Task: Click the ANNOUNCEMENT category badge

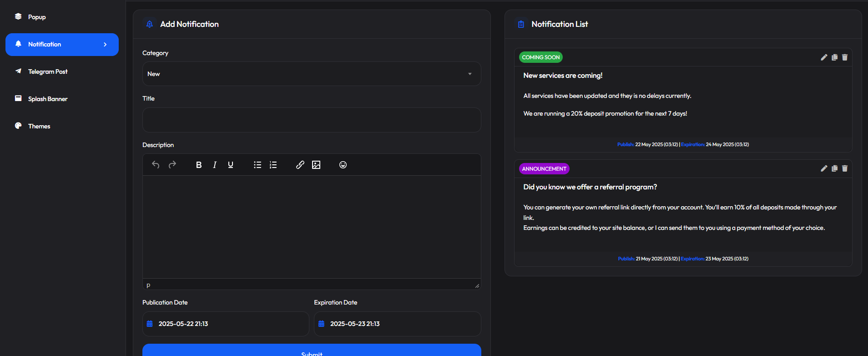Action: (544, 169)
